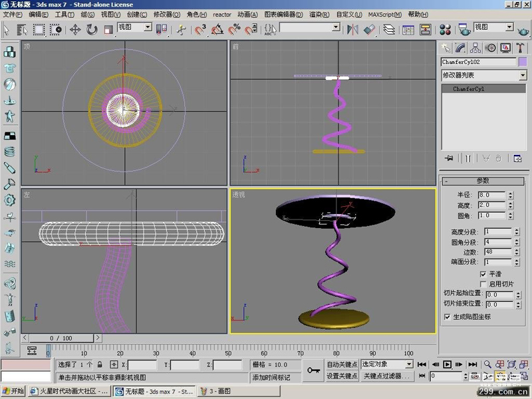
Task: Click the 高度 spinner arrows
Action: tap(511, 205)
